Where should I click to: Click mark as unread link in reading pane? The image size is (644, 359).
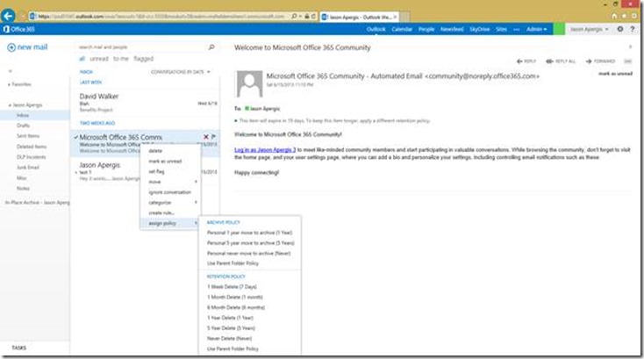pyautogui.click(x=615, y=74)
